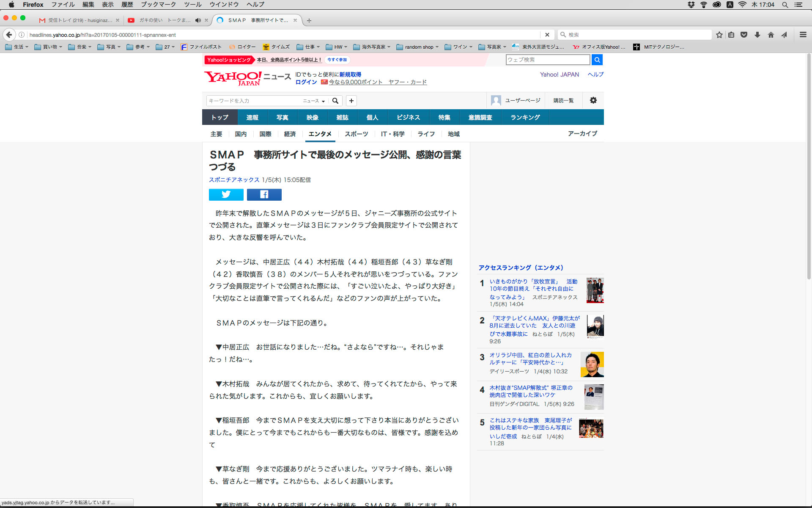Click the plus button beside keyword search

pos(351,101)
